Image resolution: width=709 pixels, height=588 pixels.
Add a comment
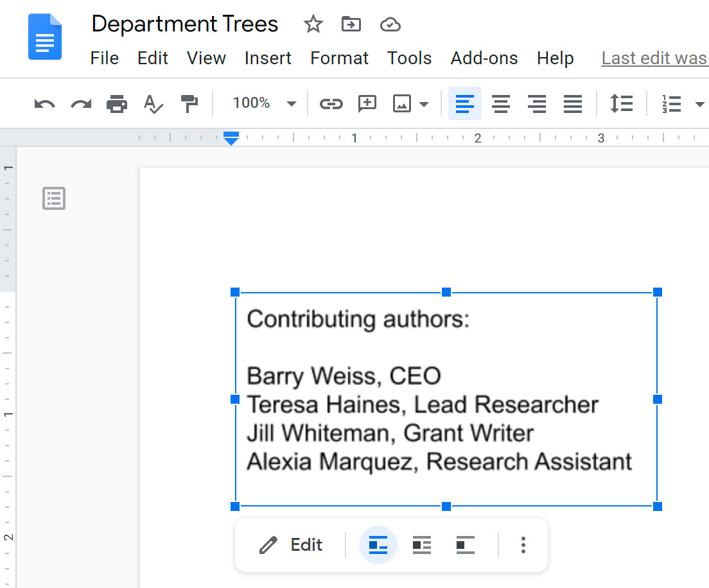tap(367, 103)
